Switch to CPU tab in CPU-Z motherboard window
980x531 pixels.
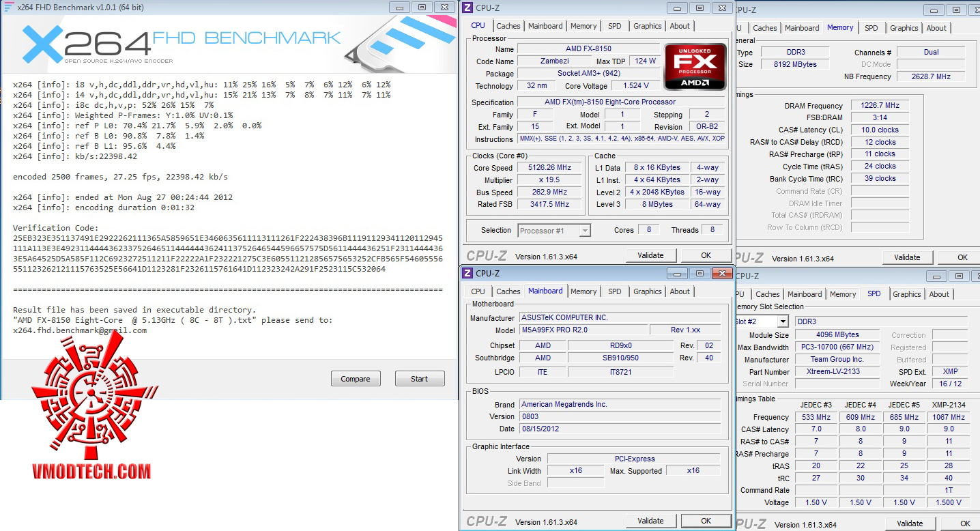(x=478, y=291)
